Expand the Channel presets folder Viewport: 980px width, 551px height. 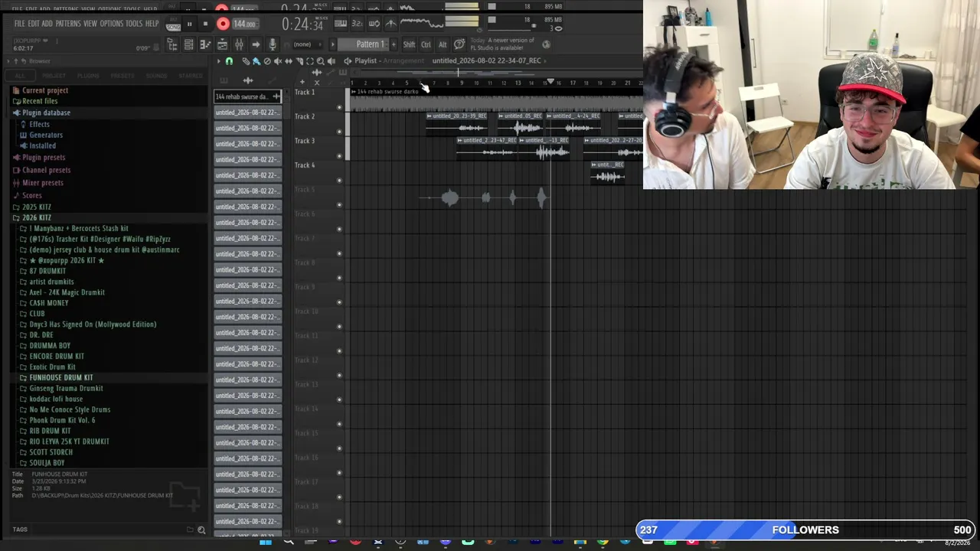click(46, 170)
